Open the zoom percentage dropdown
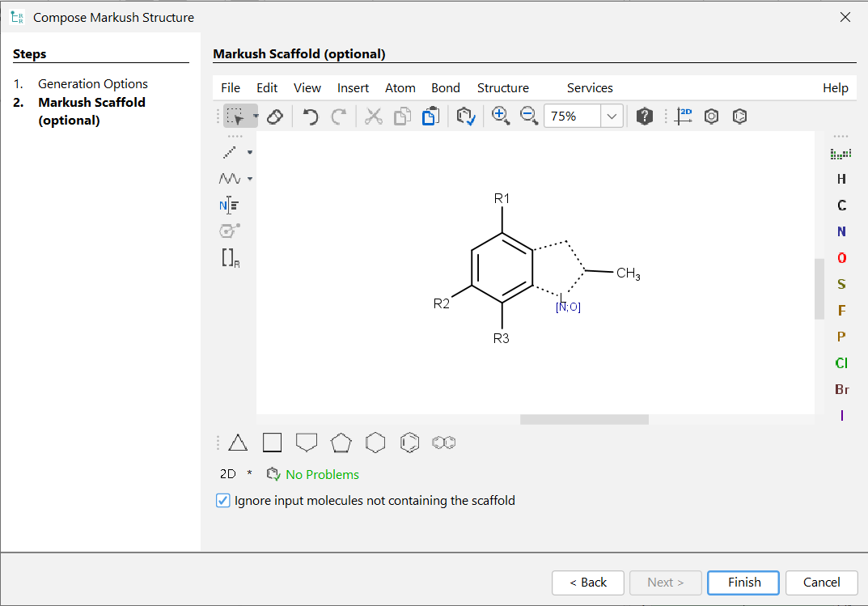The height and width of the screenshot is (606, 868). click(612, 117)
